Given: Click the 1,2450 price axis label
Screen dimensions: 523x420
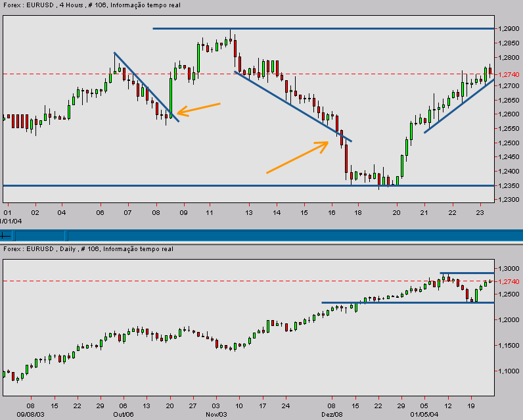Looking at the screenshot, I should (x=509, y=157).
